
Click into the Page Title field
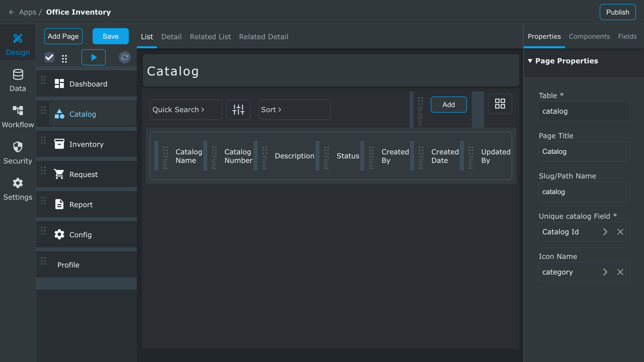(584, 151)
